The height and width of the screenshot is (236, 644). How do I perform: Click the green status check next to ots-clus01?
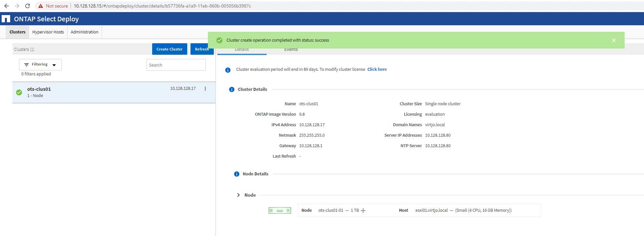tap(19, 92)
